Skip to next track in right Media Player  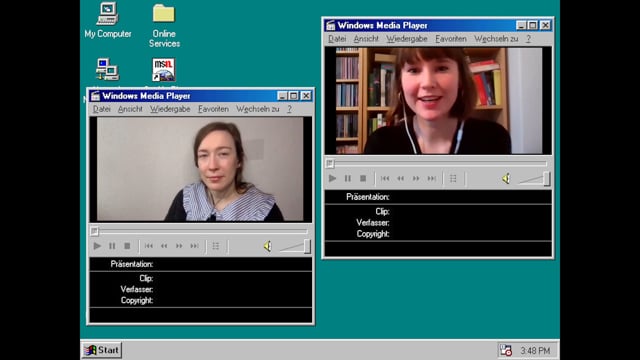[431, 178]
